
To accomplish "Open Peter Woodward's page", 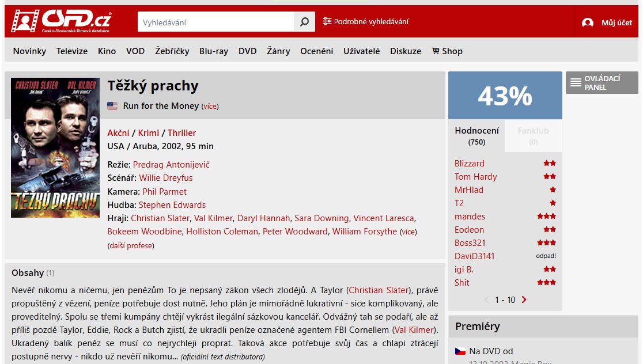I will 295,231.
